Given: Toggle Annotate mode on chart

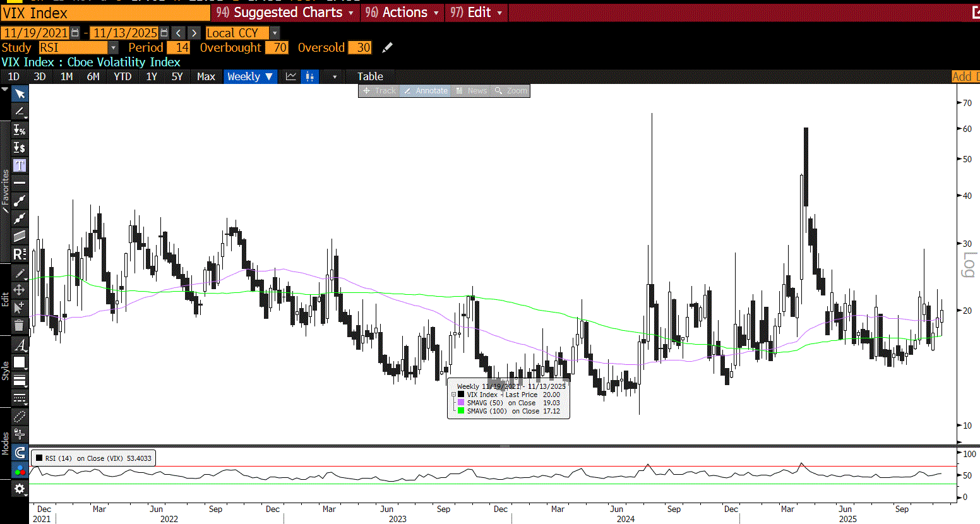Looking at the screenshot, I should [426, 91].
